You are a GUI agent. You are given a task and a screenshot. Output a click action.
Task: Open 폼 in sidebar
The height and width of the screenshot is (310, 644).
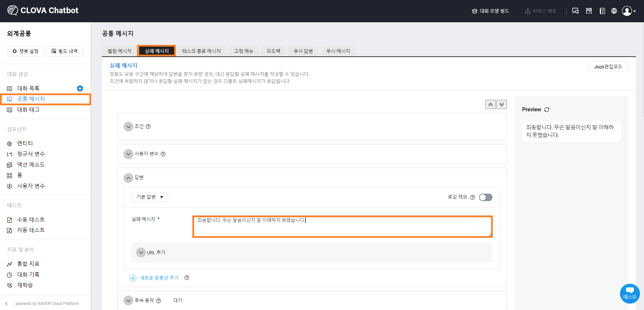pos(20,175)
